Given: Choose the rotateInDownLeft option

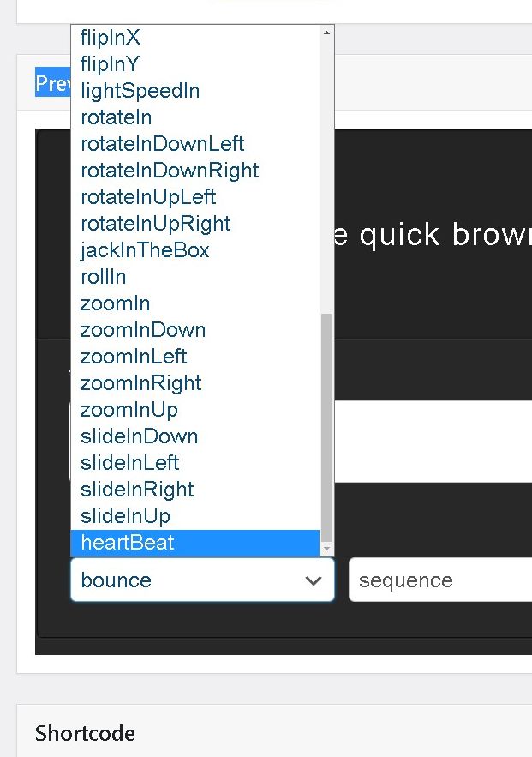Looking at the screenshot, I should tap(162, 144).
